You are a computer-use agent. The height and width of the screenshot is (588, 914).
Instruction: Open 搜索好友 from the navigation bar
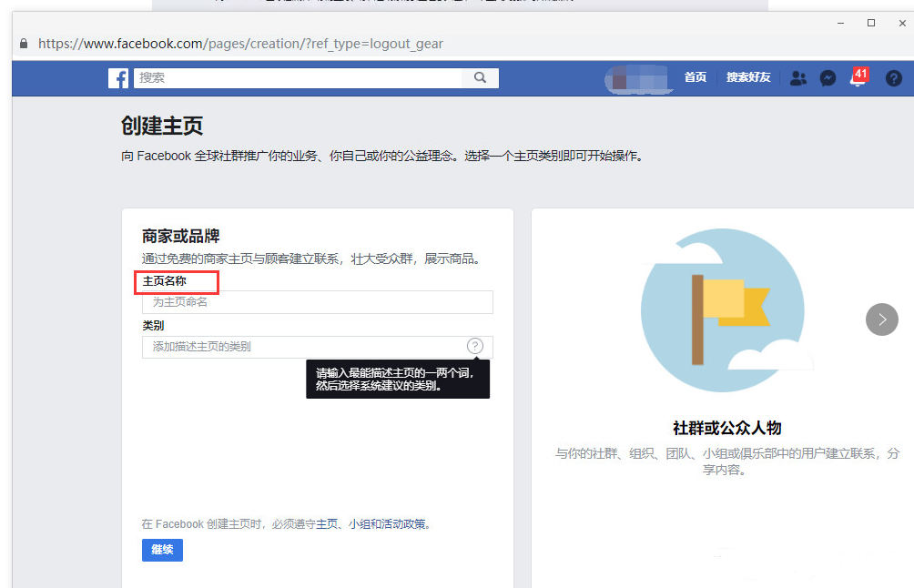click(748, 77)
